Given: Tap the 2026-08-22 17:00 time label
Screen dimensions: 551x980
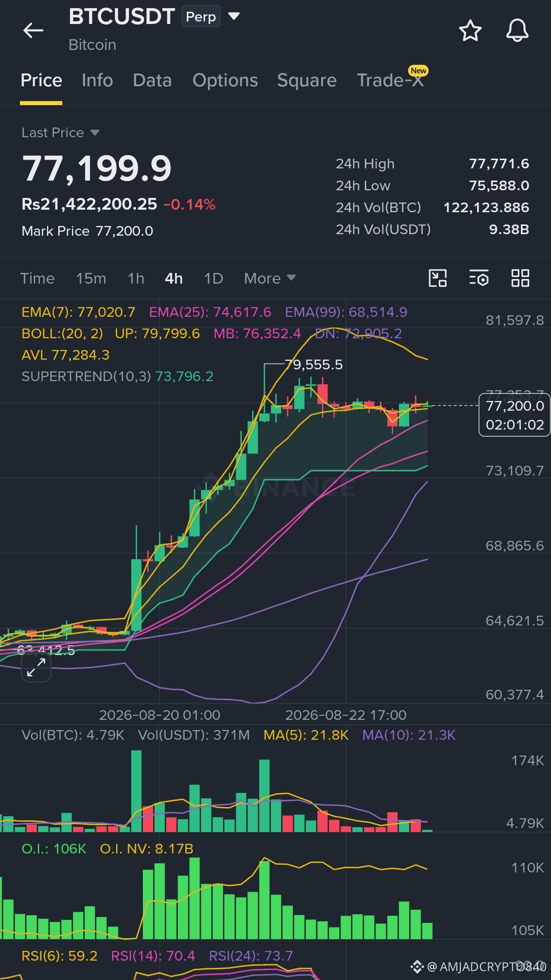Looking at the screenshot, I should pos(346,715).
